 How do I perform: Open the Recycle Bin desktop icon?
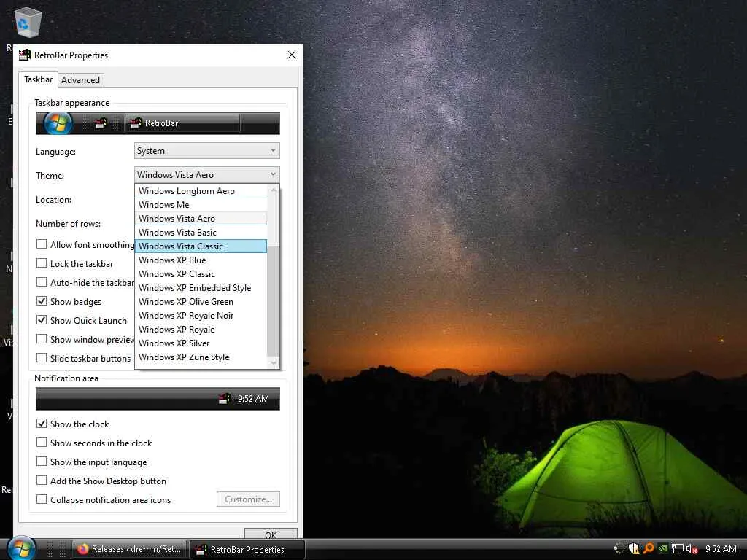28,23
